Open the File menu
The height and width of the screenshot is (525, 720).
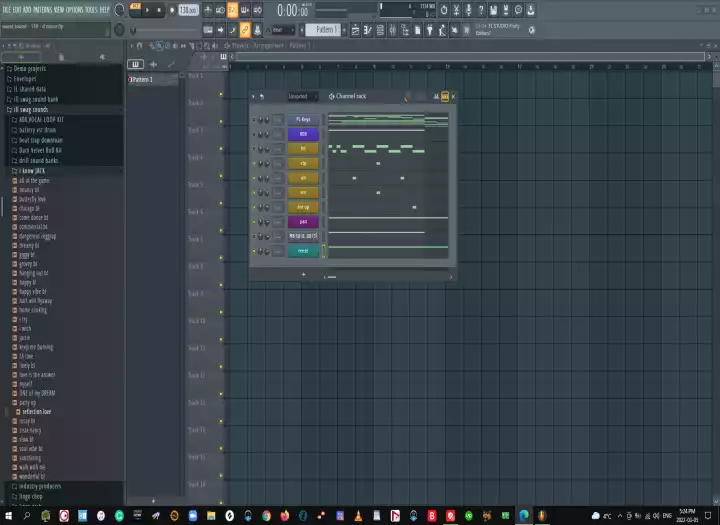(6, 10)
